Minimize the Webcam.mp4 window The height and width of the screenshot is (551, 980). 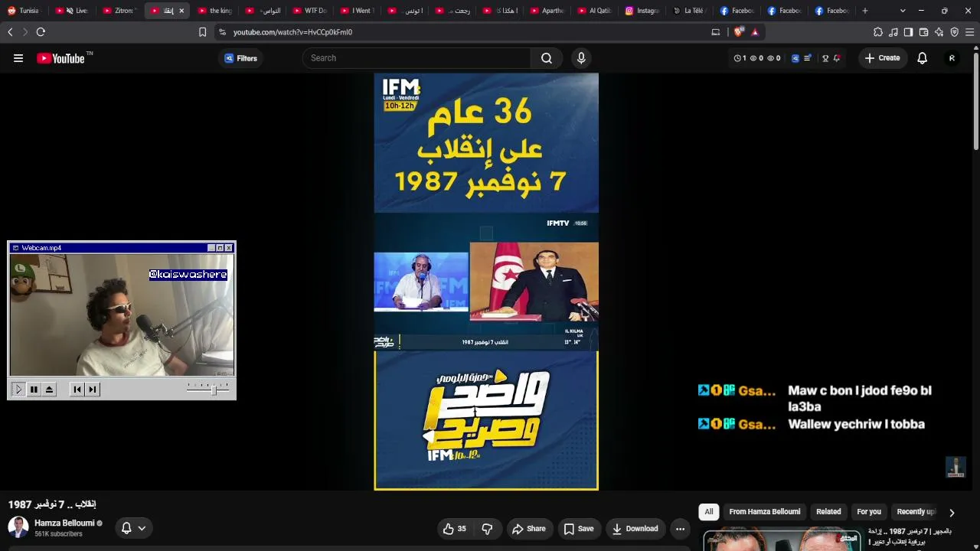tap(211, 248)
